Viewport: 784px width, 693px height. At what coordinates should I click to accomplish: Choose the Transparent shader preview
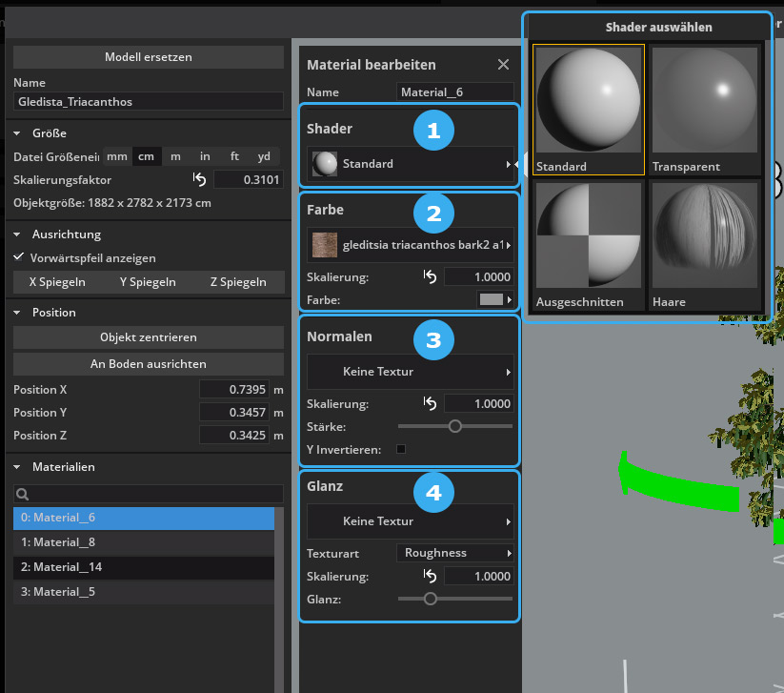[705, 101]
